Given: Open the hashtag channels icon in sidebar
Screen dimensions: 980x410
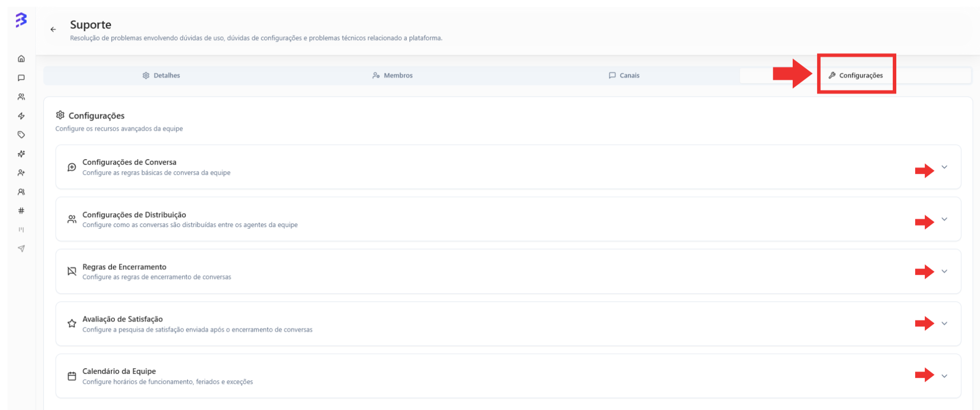Looking at the screenshot, I should (x=21, y=211).
